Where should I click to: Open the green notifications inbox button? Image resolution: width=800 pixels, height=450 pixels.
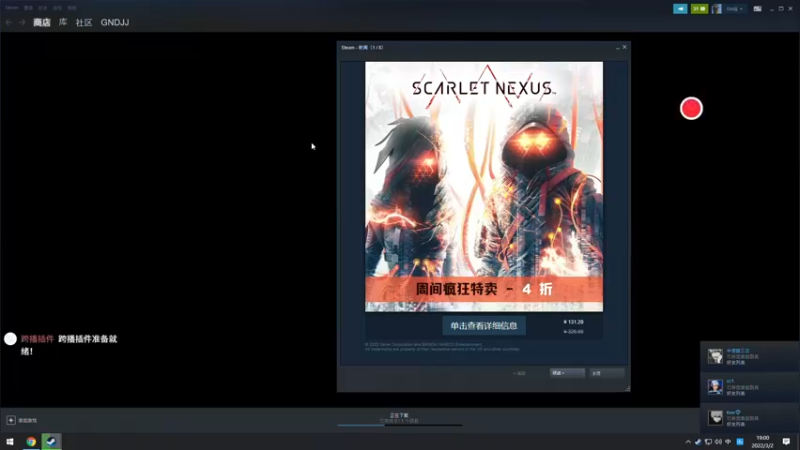(x=699, y=9)
